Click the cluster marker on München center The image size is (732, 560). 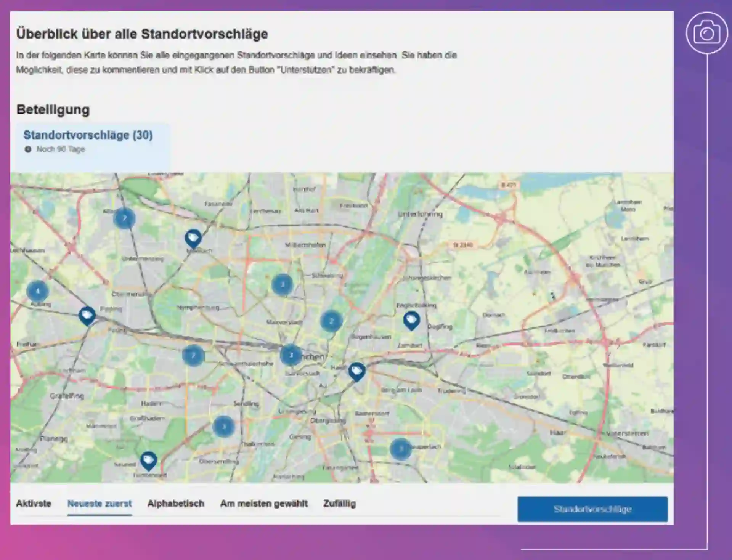coord(291,355)
